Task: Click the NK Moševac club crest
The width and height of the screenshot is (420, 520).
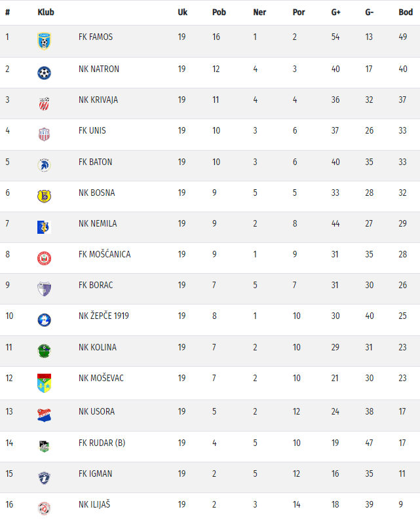Action: tap(44, 382)
